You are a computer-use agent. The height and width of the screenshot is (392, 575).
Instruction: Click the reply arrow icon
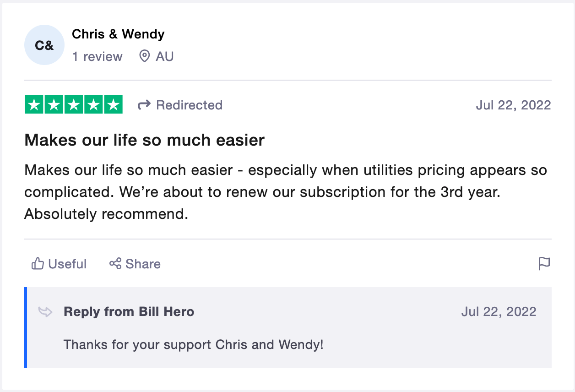[45, 312]
